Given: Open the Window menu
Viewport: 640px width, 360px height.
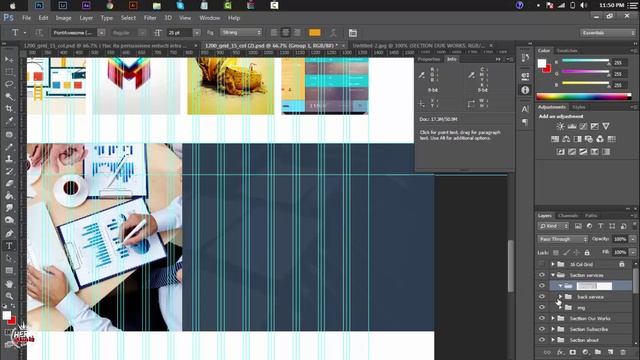Looking at the screenshot, I should 210,18.
